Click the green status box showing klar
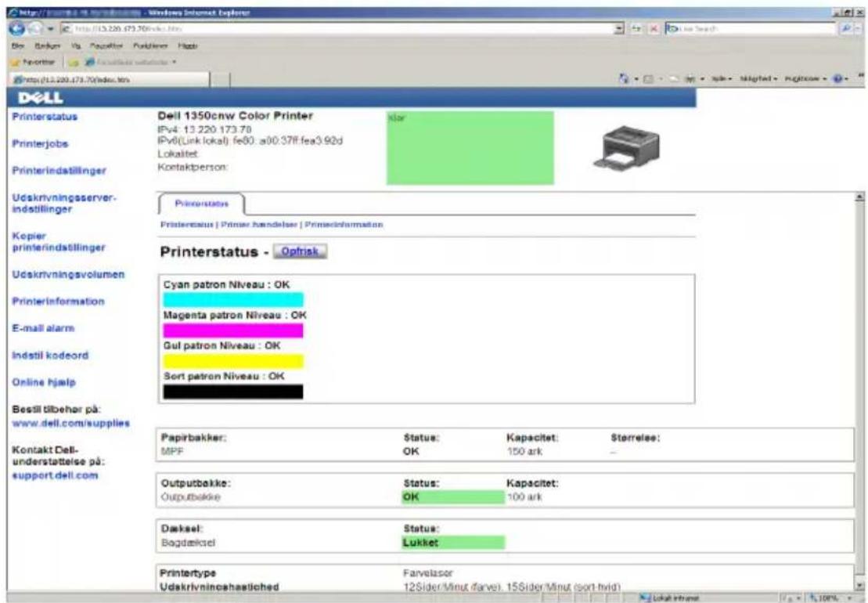Viewport: 868px width, 603px height. (x=470, y=148)
